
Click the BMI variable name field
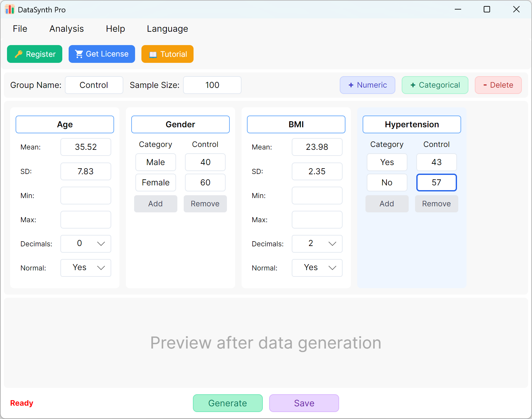296,124
